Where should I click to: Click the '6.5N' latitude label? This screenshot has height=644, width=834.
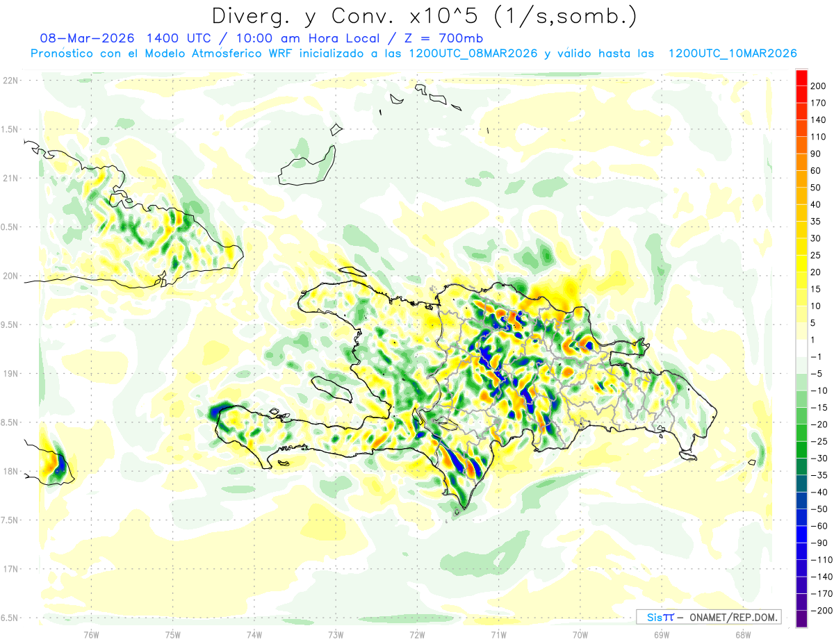point(10,618)
